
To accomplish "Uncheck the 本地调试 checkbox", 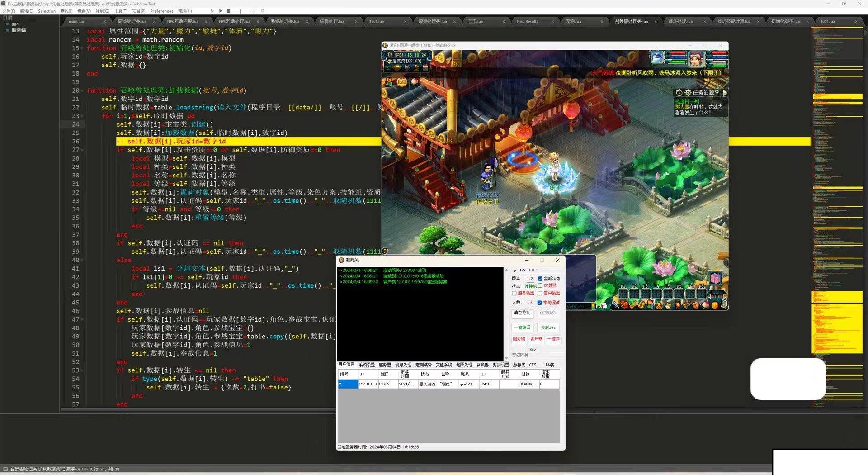I will (x=540, y=303).
